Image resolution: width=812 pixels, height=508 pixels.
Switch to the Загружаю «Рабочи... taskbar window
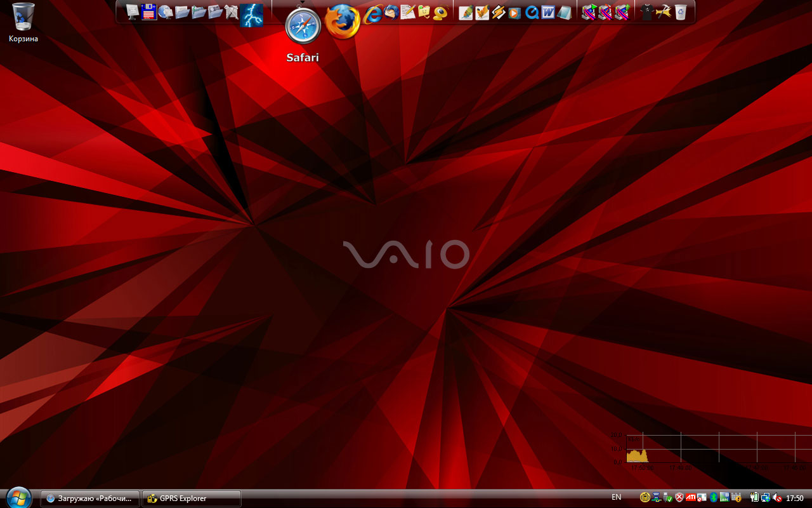90,498
